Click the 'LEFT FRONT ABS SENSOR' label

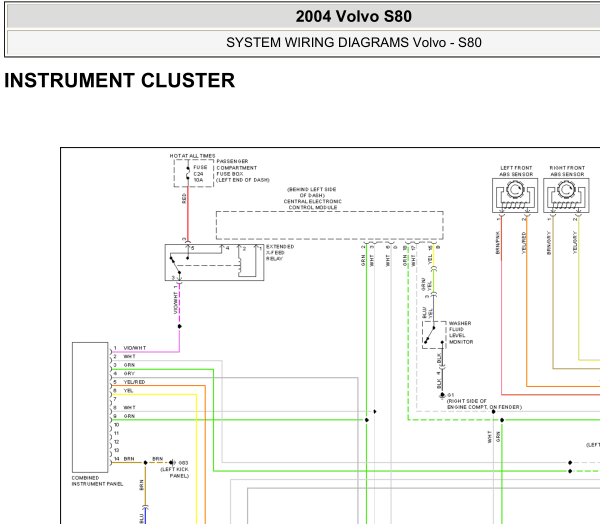tap(516, 171)
